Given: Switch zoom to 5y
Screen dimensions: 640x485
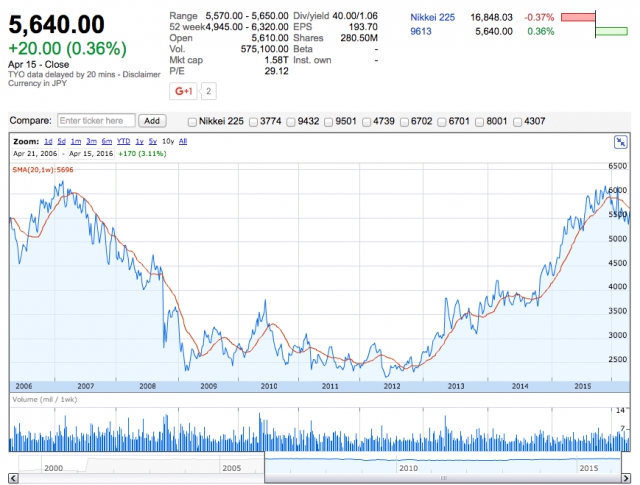Looking at the screenshot, I should [153, 141].
